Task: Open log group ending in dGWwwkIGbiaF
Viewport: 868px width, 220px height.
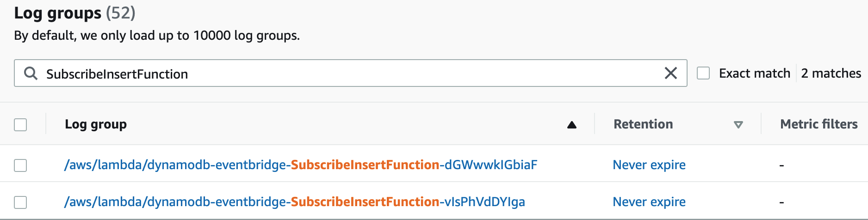Action: pyautogui.click(x=301, y=165)
